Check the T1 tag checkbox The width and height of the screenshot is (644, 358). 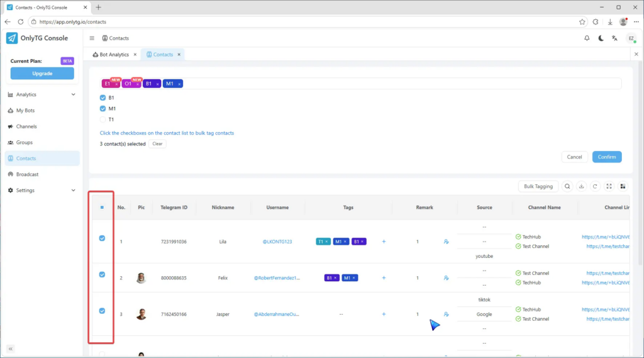103,119
